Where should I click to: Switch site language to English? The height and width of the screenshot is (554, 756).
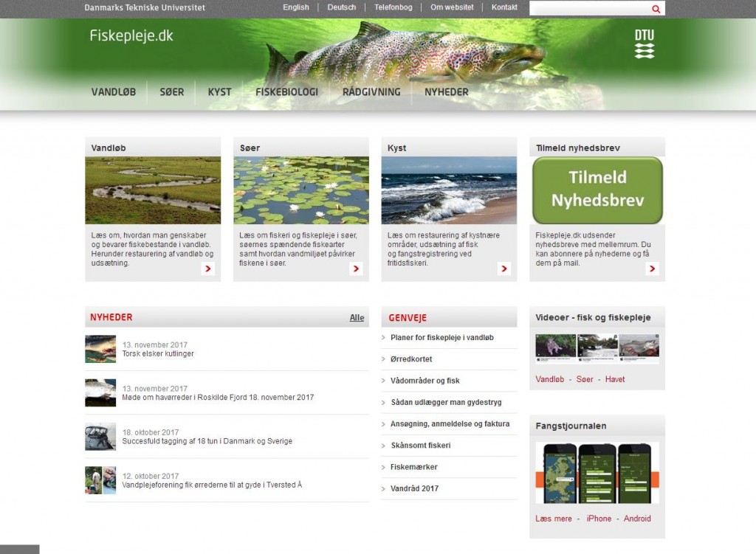(296, 7)
